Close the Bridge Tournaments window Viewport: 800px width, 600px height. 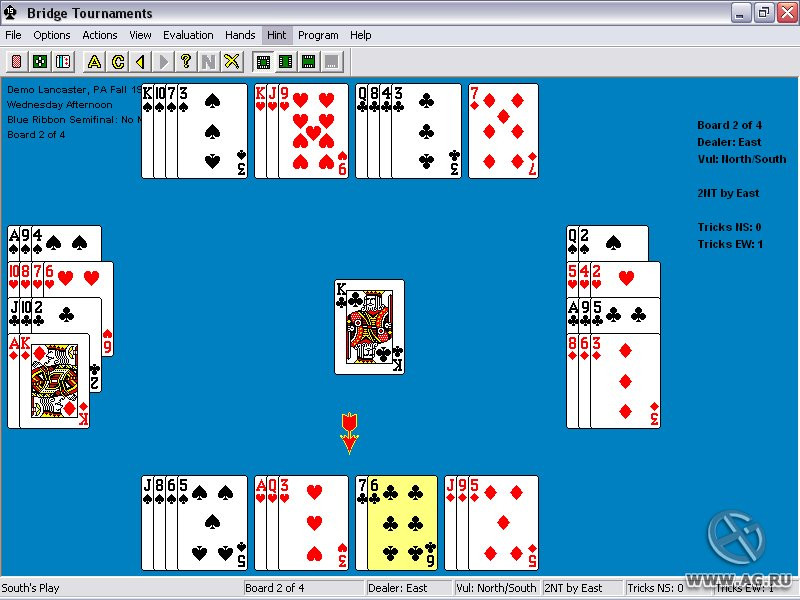click(787, 13)
